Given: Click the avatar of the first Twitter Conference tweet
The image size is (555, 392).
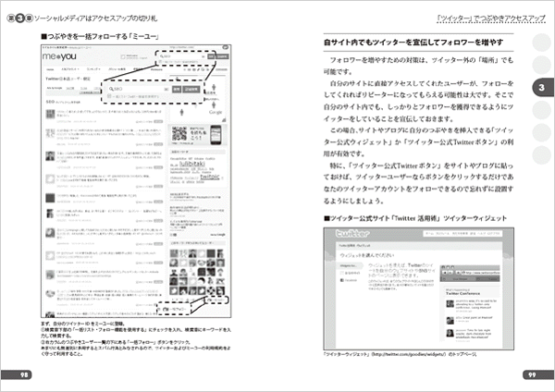Looking at the screenshot, I should tap(450, 304).
